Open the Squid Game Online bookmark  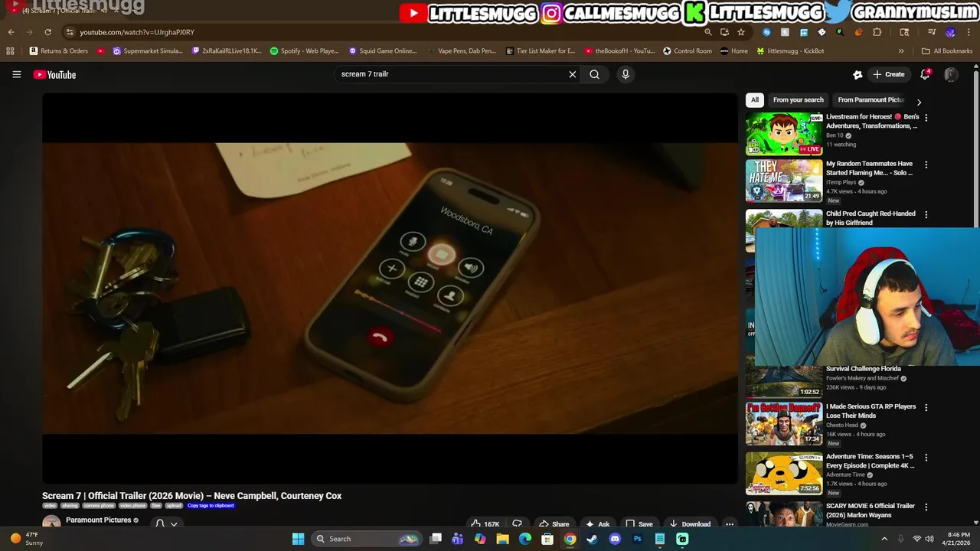coord(383,51)
